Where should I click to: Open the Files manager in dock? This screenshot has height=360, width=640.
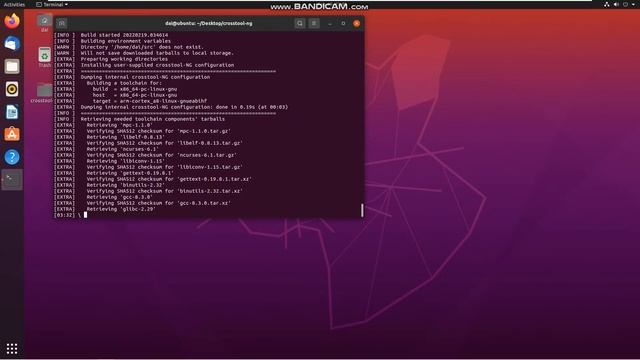(x=12, y=66)
